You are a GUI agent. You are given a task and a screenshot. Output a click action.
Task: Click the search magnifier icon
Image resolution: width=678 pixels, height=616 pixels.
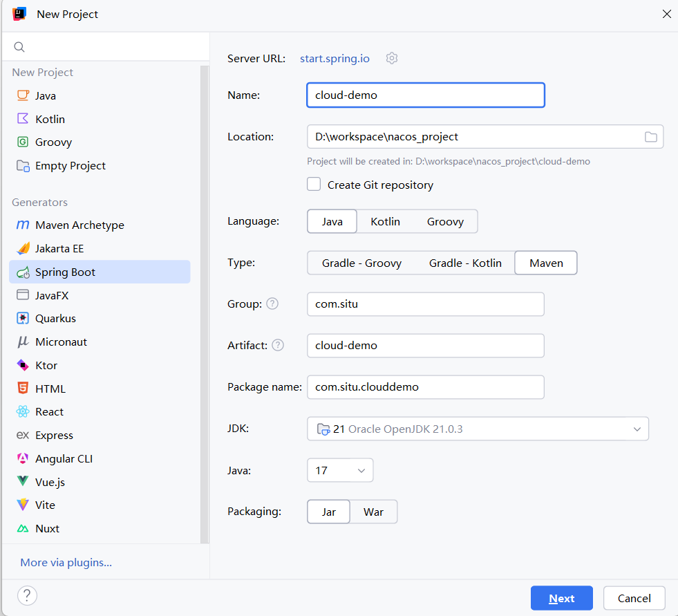point(19,47)
